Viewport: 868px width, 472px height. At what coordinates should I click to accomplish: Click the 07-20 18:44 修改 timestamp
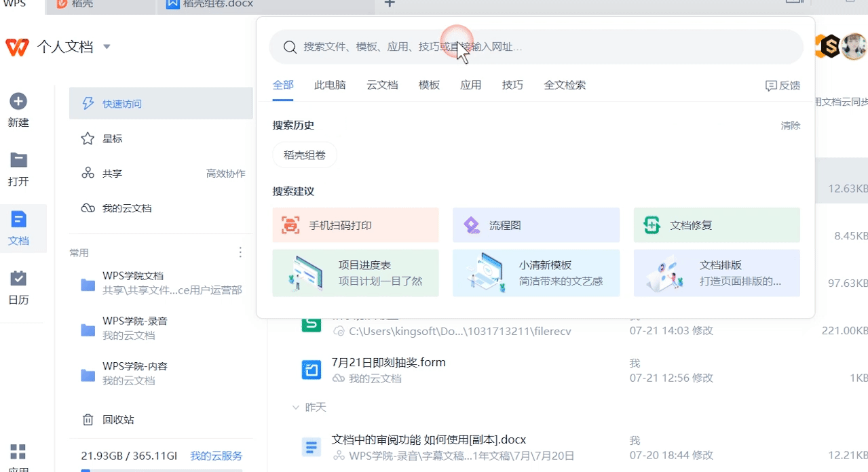[671, 455]
